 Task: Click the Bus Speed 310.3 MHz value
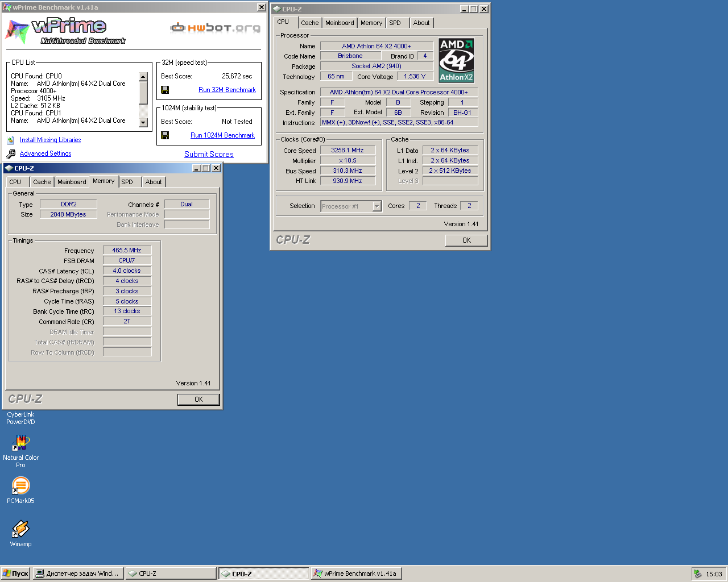click(x=348, y=171)
